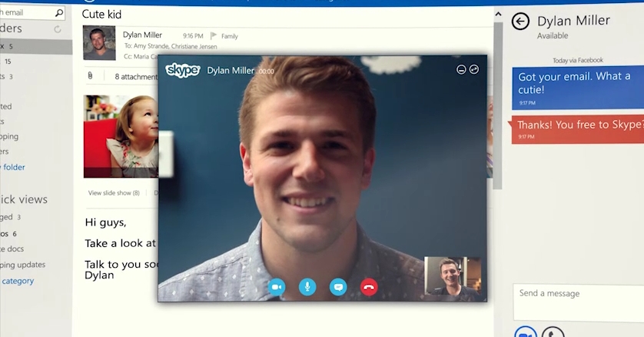Start voice call from chat panel
644x337 pixels.
pos(552,332)
